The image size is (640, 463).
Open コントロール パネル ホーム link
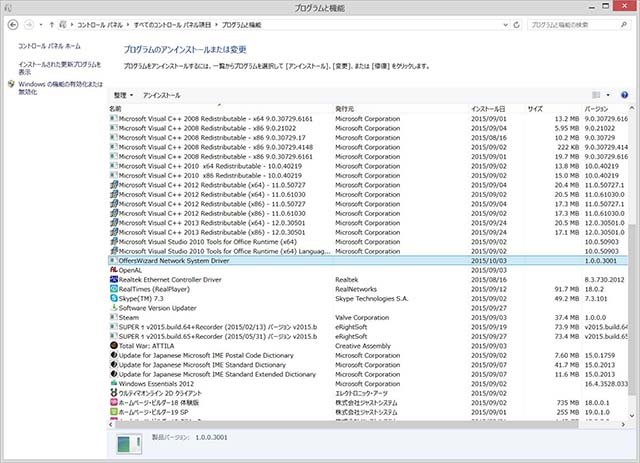pyautogui.click(x=49, y=46)
